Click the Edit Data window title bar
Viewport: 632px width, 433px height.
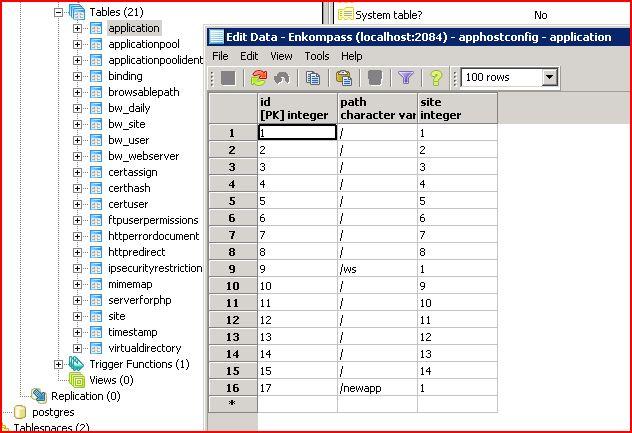(x=418, y=37)
